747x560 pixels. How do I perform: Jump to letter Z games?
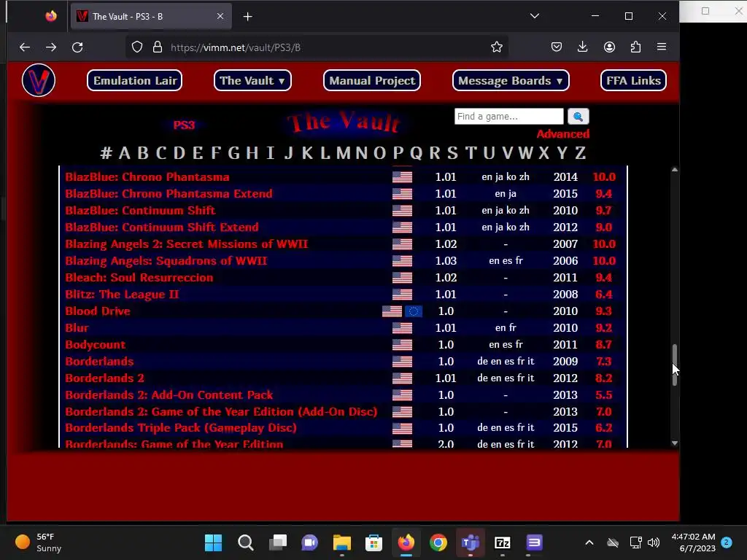point(580,153)
